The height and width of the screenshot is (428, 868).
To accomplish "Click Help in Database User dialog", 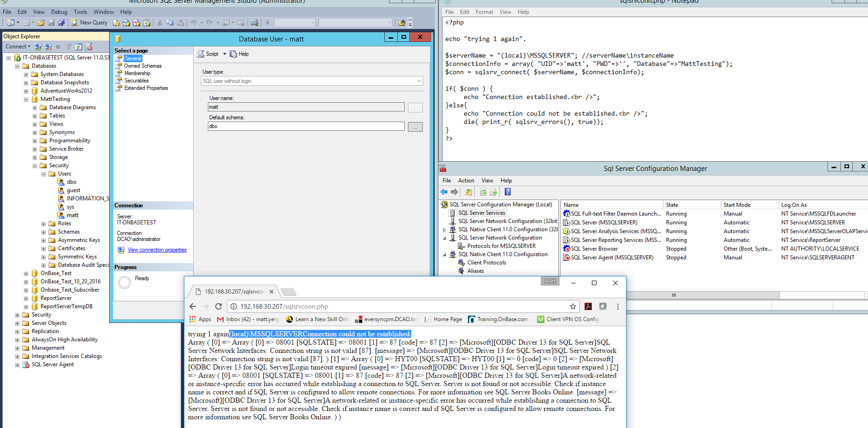I will pos(239,54).
